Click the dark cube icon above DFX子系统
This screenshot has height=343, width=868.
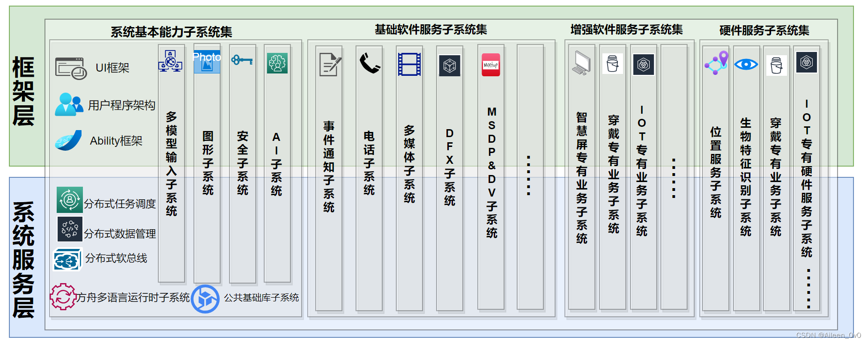click(x=450, y=66)
